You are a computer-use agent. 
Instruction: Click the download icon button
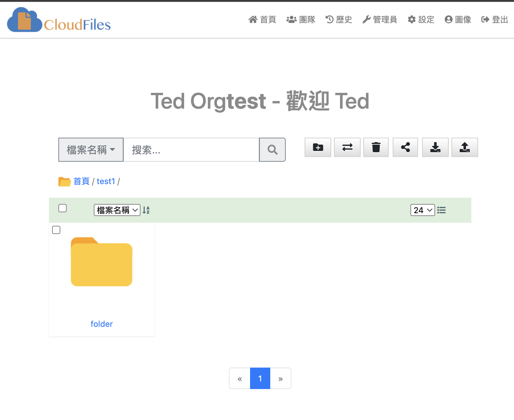click(435, 147)
